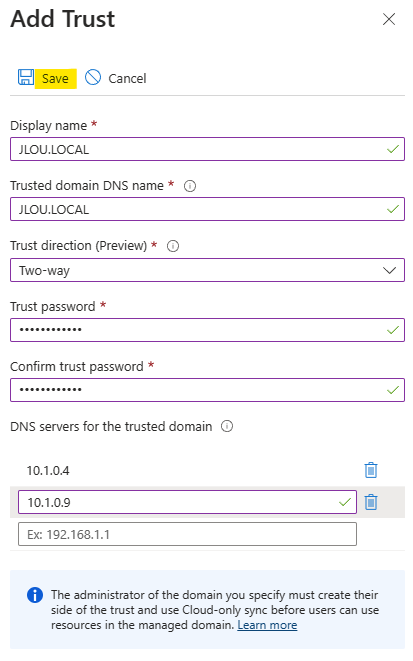Delete the 10.1.0.4 DNS server entry
The width and height of the screenshot is (413, 661).
click(x=371, y=470)
